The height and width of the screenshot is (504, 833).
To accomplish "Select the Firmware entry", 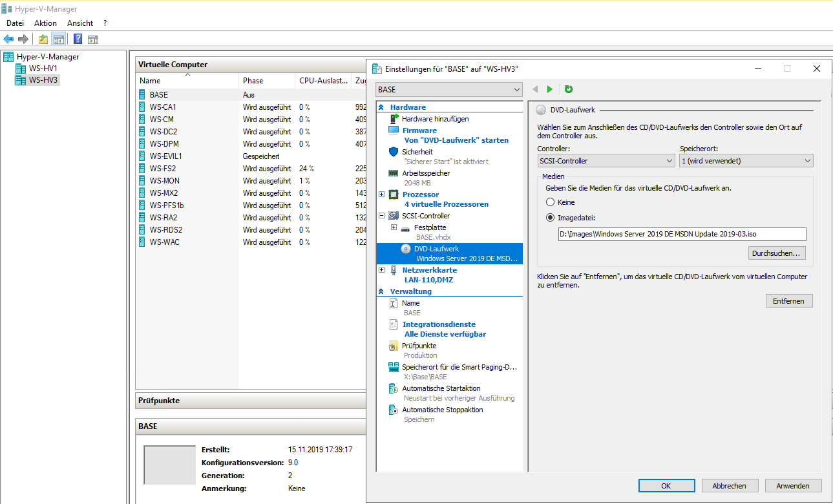I will point(448,135).
